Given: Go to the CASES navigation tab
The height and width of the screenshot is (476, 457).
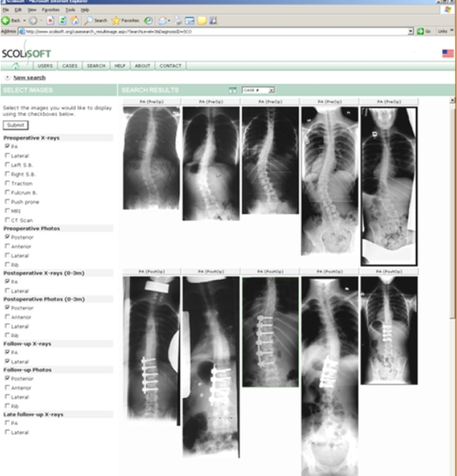Looking at the screenshot, I should pos(70,66).
